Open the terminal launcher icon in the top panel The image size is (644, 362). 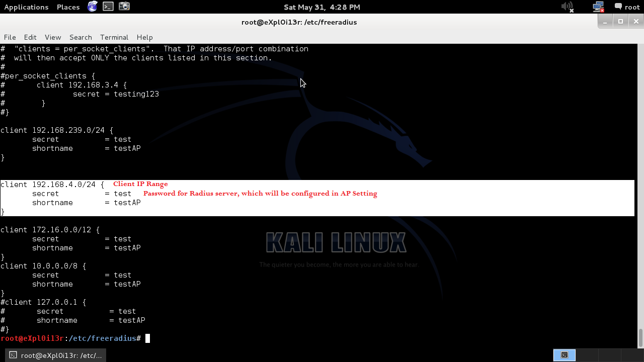coord(108,7)
